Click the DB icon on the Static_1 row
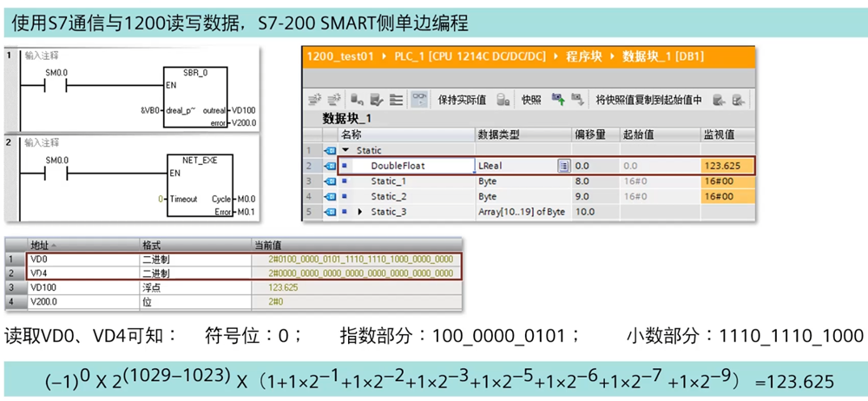This screenshot has width=868, height=401. pos(331,181)
